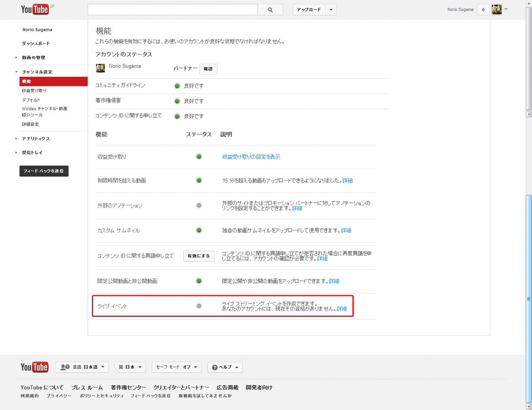
Task: Open the upload dropdown arrow
Action: [x=331, y=10]
